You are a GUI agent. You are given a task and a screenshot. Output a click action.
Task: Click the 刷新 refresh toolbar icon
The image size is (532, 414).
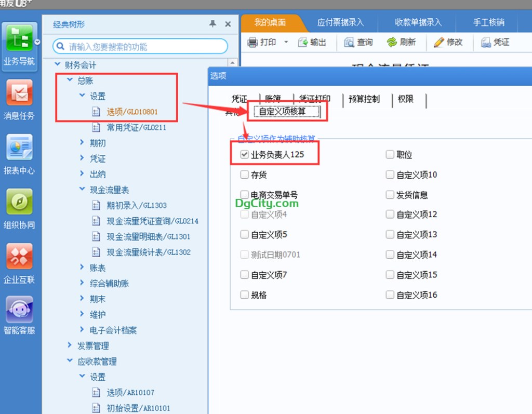[x=392, y=43]
